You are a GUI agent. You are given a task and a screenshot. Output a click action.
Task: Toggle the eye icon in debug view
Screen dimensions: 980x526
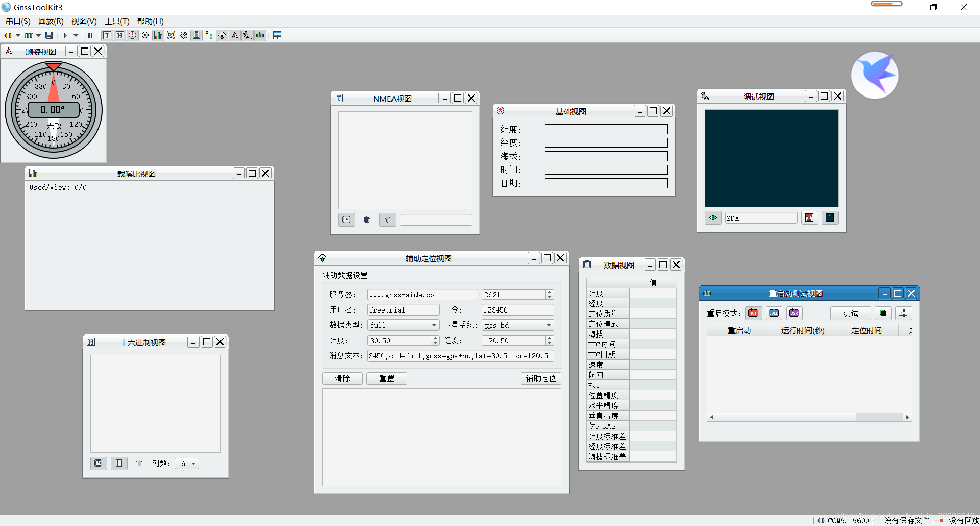[x=713, y=218]
